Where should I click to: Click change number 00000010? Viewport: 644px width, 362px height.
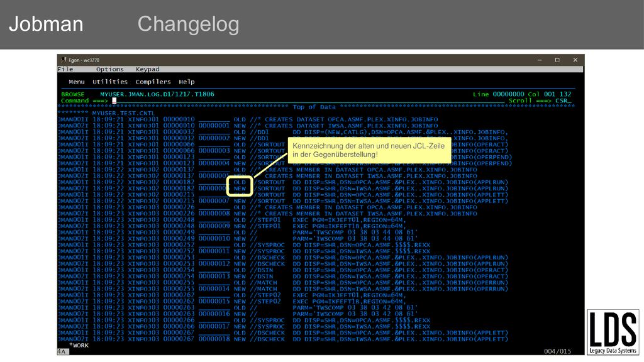coord(214,238)
